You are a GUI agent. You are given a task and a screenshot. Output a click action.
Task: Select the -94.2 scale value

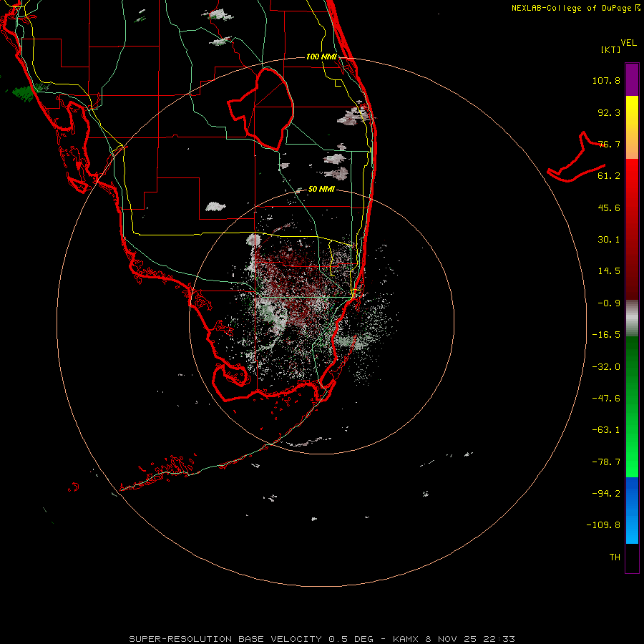[x=606, y=493]
